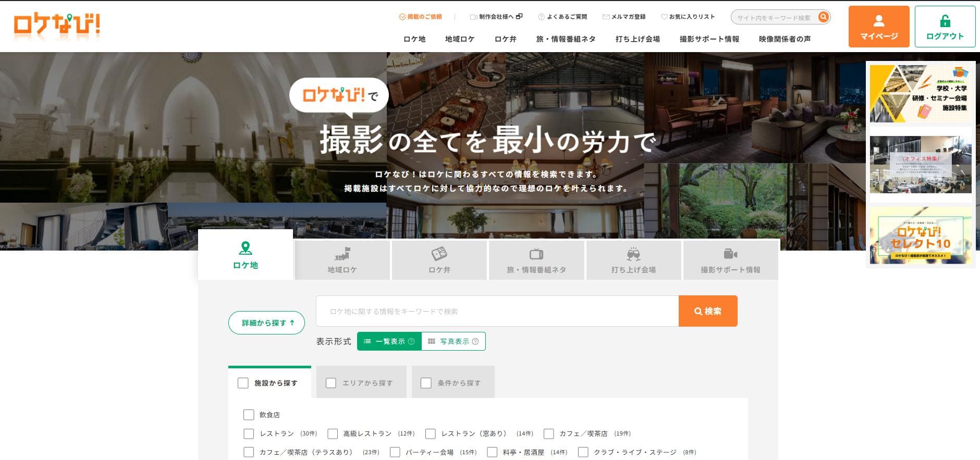Select the 打ち上げ会場 glasses icon tab
This screenshot has height=460, width=980.
pos(633,260)
